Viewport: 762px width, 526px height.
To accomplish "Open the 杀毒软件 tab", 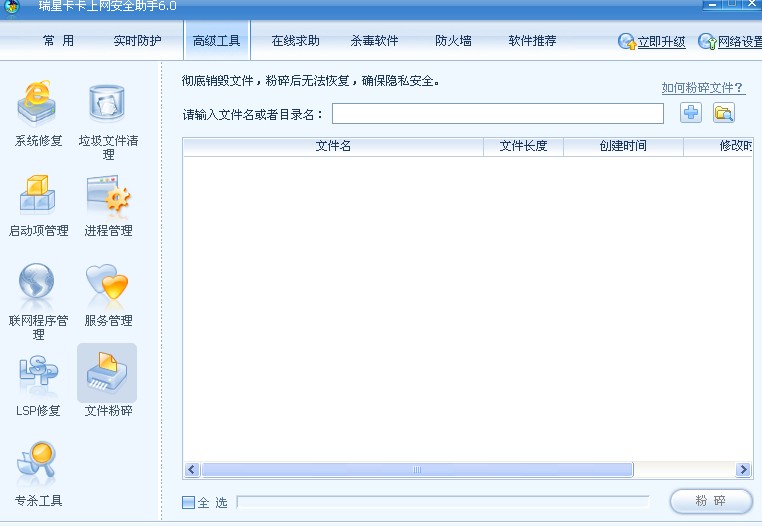I will (374, 41).
